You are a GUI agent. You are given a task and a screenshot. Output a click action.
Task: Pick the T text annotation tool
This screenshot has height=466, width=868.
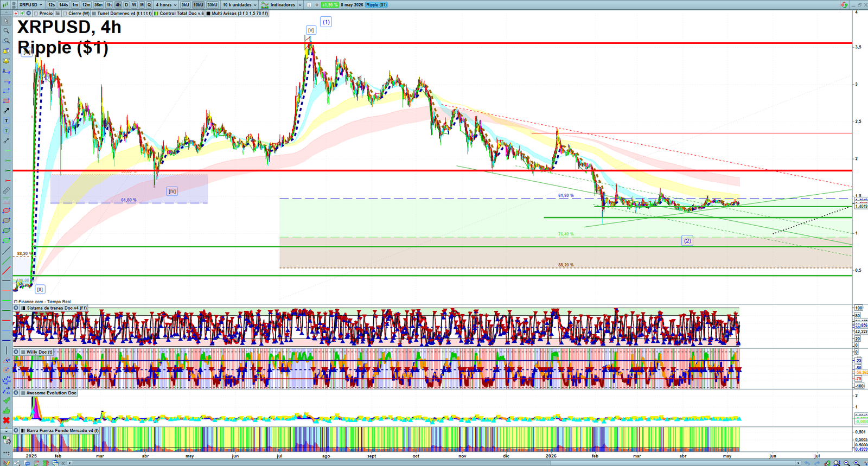tap(7, 121)
